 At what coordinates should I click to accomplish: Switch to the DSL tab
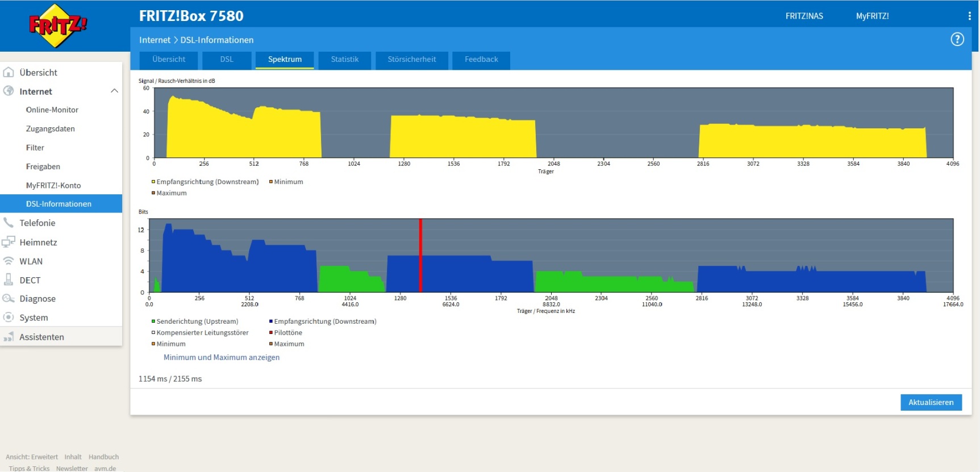click(227, 60)
